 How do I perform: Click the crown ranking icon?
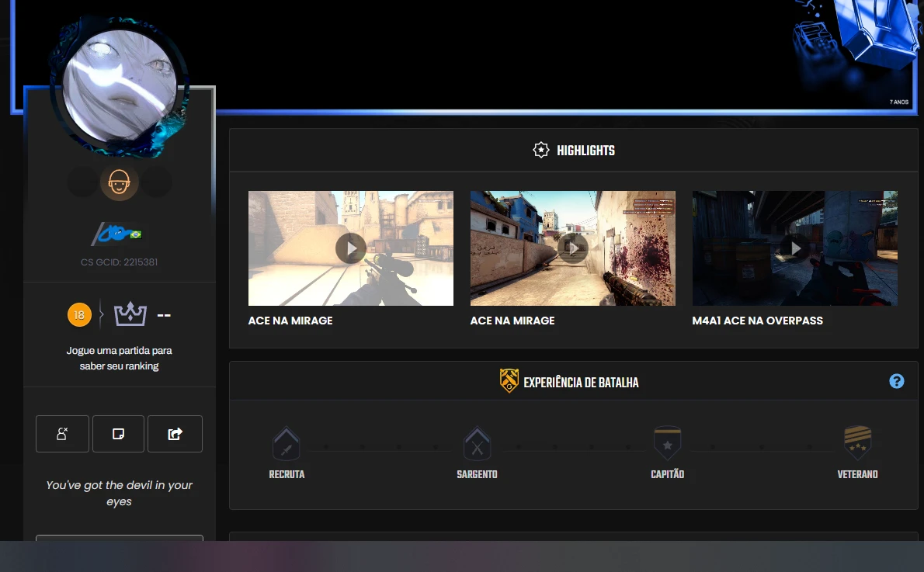[130, 314]
